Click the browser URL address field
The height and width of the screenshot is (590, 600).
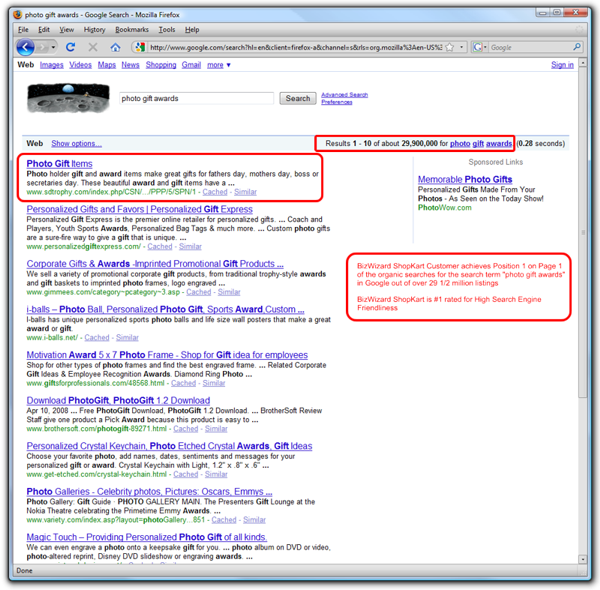[x=295, y=47]
